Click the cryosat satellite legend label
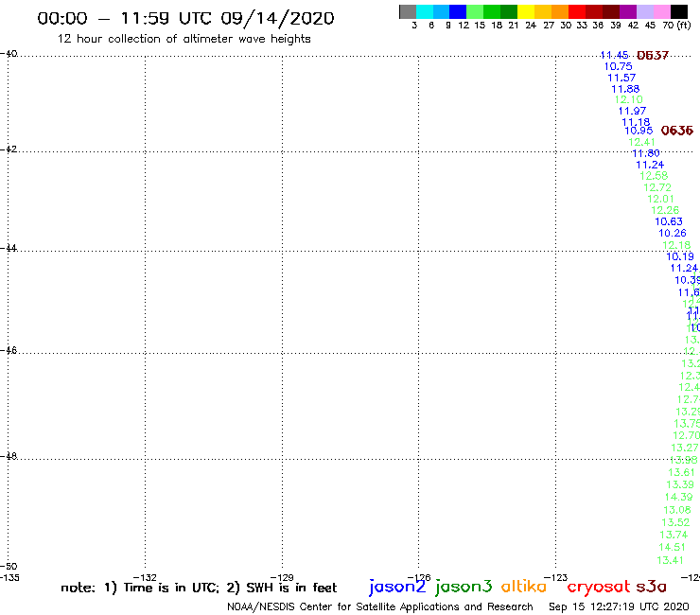Viewport: 700px width, 615px height. [x=599, y=588]
